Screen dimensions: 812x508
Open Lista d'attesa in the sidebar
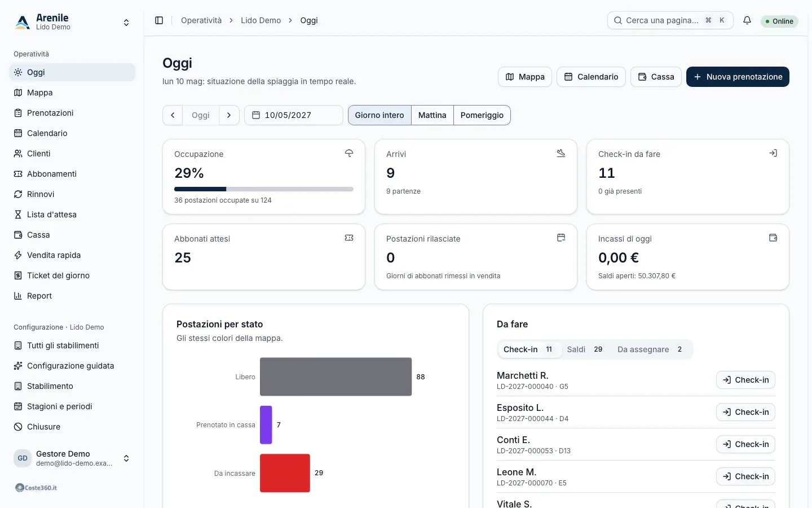point(72,214)
